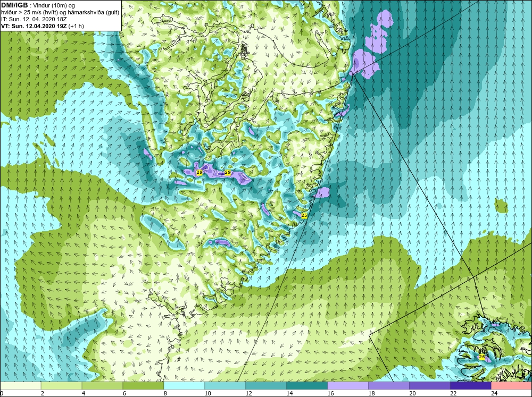Click the 18–20 m/s purple legend swatch

click(x=389, y=386)
